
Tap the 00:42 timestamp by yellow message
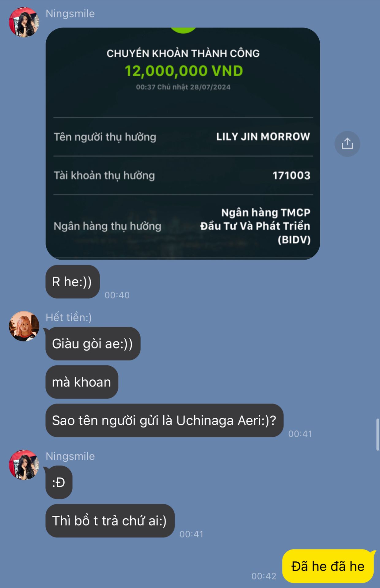point(264,576)
